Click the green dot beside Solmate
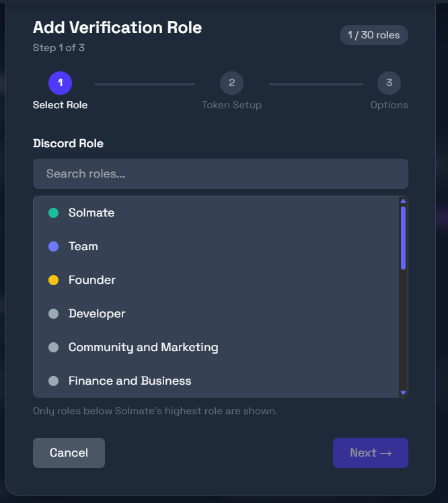This screenshot has width=448, height=503. pos(54,213)
